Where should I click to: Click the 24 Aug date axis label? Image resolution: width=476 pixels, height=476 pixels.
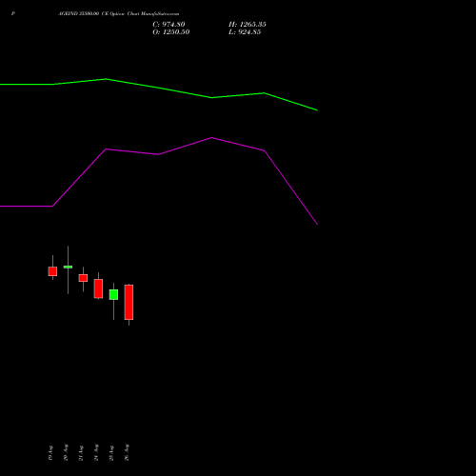[96, 452]
